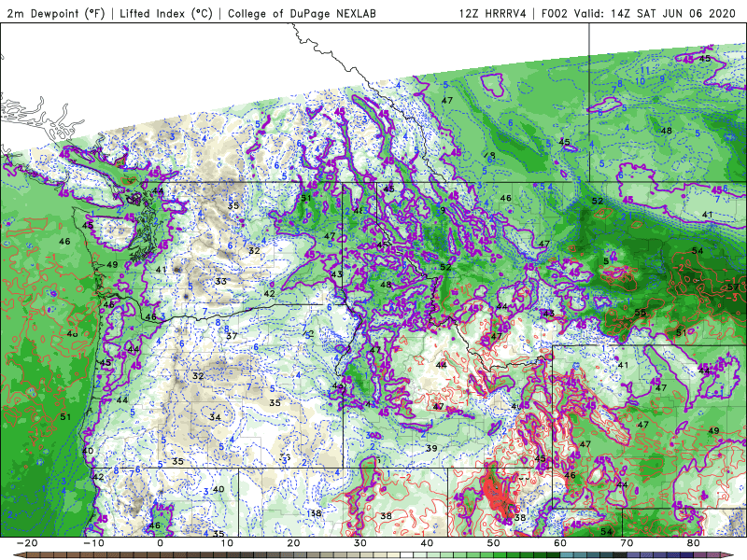The height and width of the screenshot is (560, 747).
Task: Click the 30 label on the color scale
Action: tap(360, 543)
